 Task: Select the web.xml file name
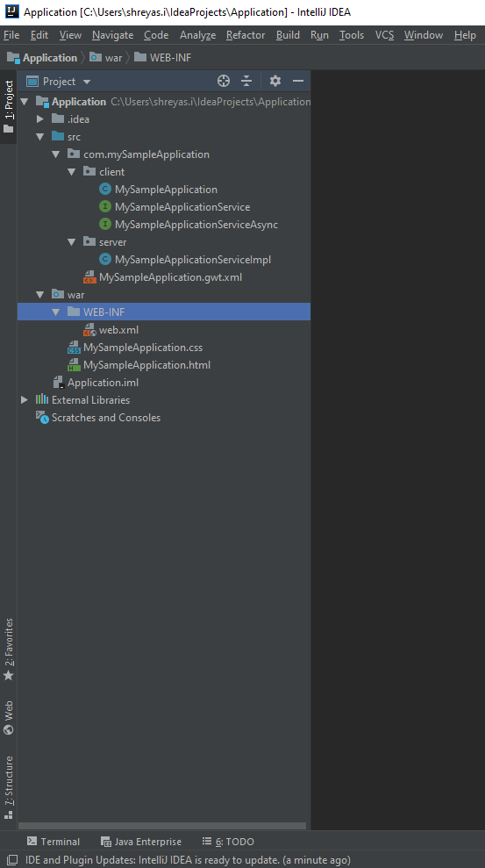pyautogui.click(x=119, y=330)
